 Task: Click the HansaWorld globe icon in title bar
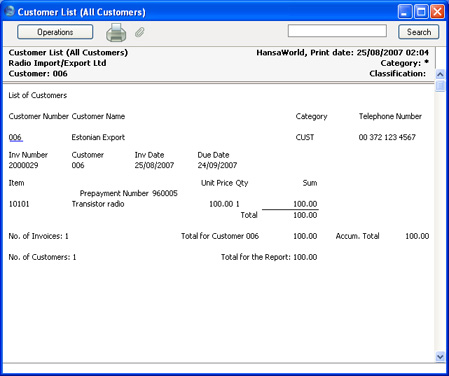pyautogui.click(x=9, y=11)
